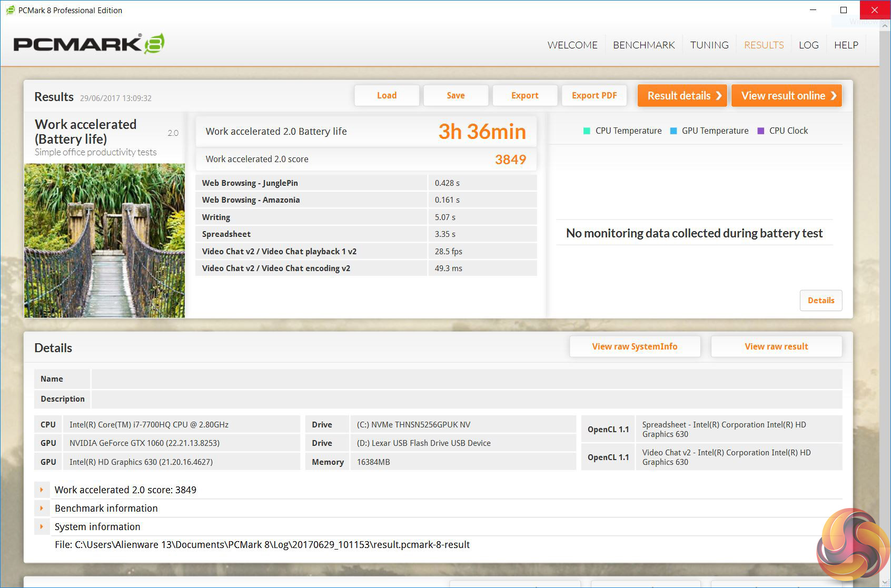Image resolution: width=891 pixels, height=588 pixels.
Task: Select the Web Browsing - Amazonia row
Action: (x=366, y=200)
